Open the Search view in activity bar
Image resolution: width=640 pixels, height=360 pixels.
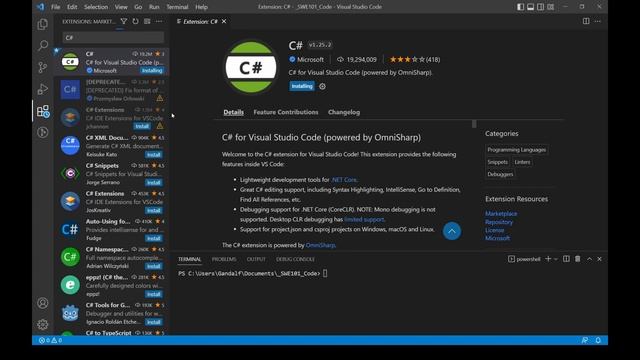coord(42,45)
